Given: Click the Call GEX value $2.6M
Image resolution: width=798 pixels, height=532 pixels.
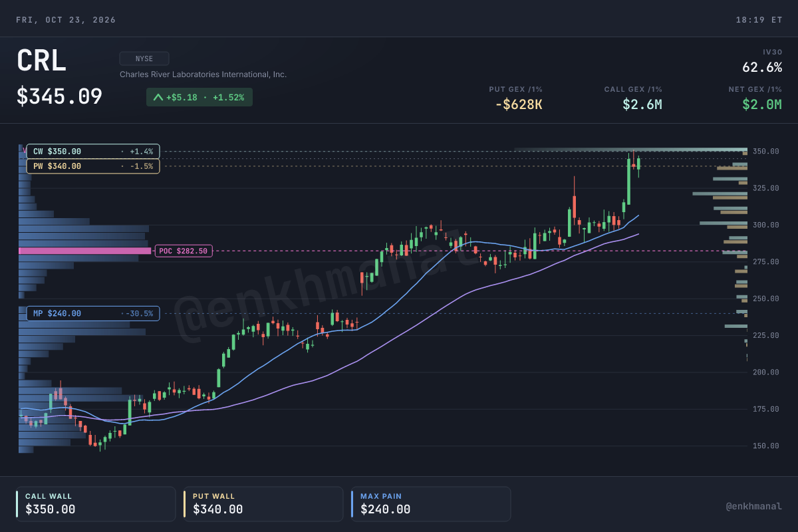Looking at the screenshot, I should click(642, 104).
